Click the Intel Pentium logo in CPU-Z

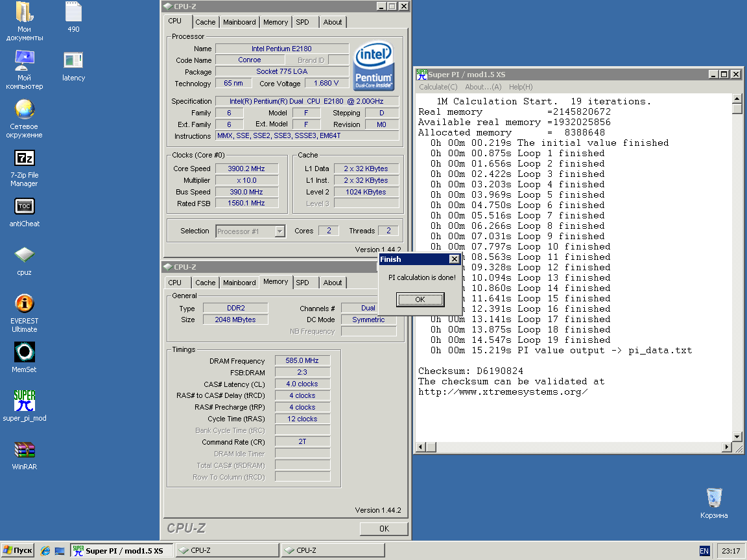coord(374,65)
